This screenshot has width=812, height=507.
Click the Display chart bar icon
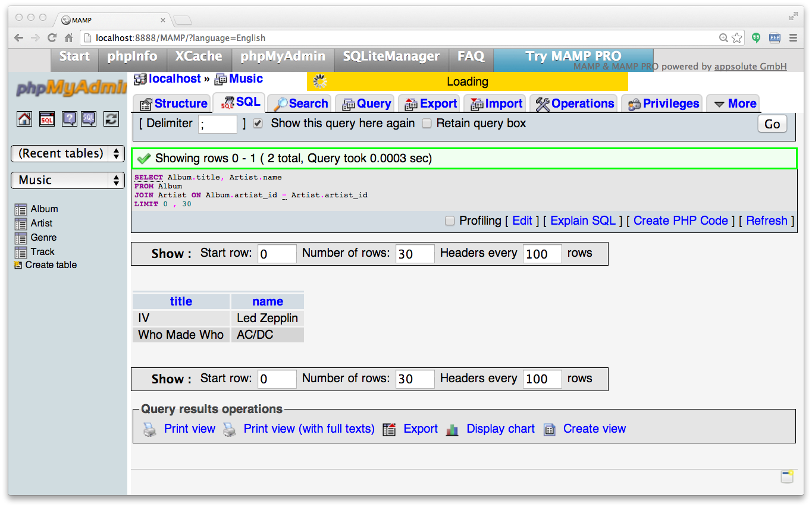click(452, 430)
